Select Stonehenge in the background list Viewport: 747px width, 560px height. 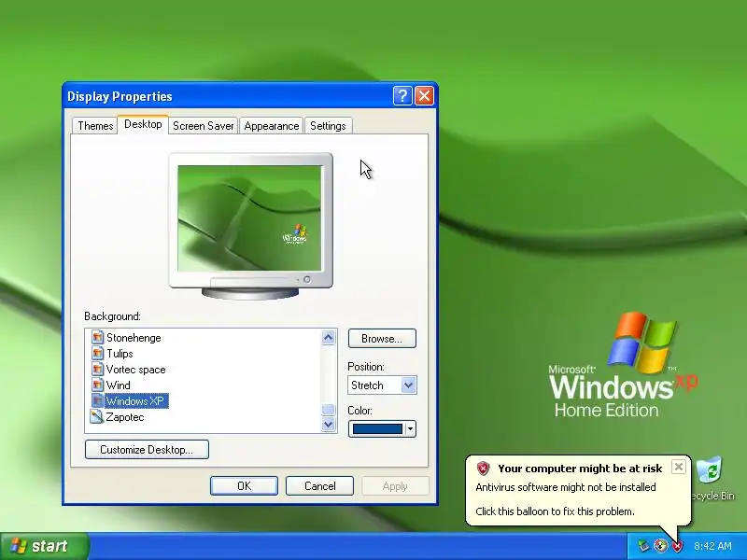tap(134, 338)
